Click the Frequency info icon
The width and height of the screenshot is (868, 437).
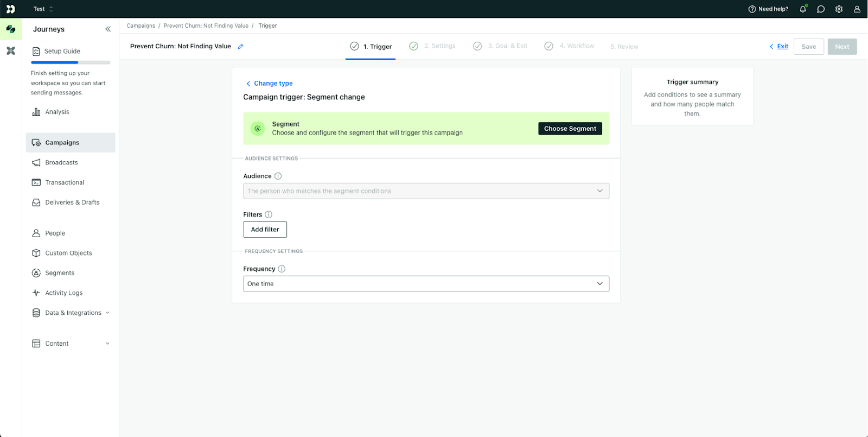(x=282, y=269)
